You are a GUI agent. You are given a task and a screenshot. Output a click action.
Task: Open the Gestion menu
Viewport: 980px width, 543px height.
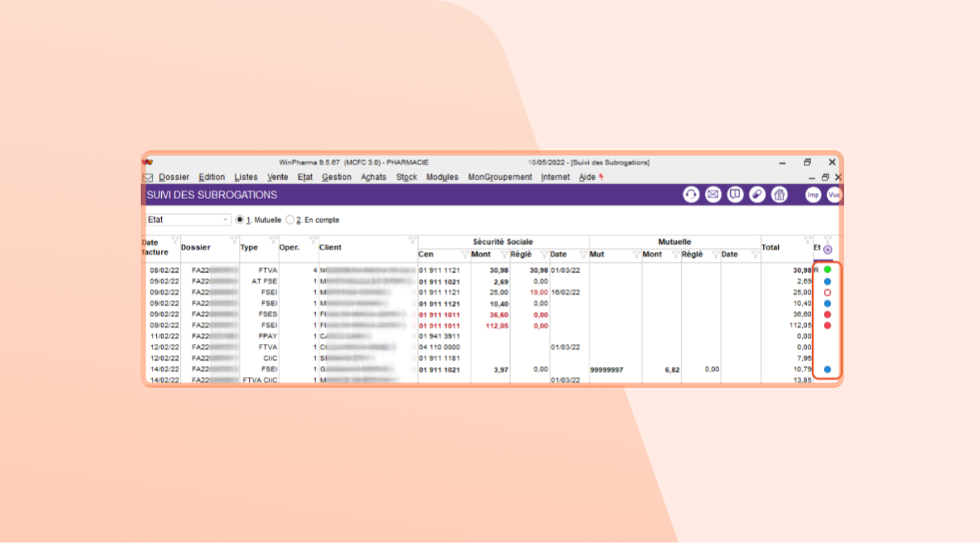[336, 177]
